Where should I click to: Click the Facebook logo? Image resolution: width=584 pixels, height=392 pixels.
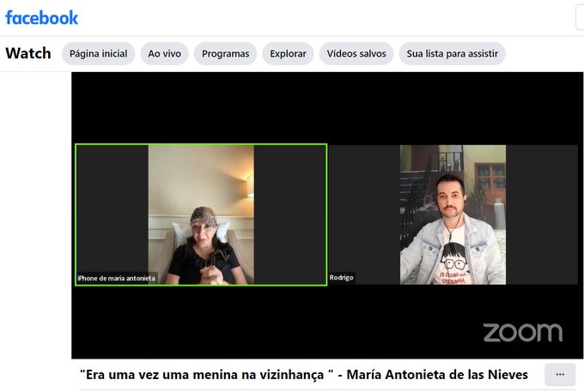coord(42,17)
